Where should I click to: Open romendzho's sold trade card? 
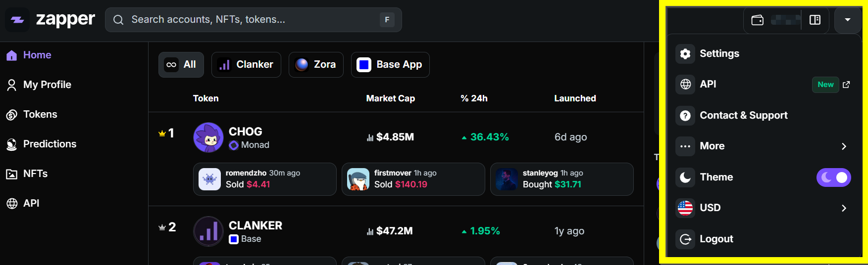[264, 179]
